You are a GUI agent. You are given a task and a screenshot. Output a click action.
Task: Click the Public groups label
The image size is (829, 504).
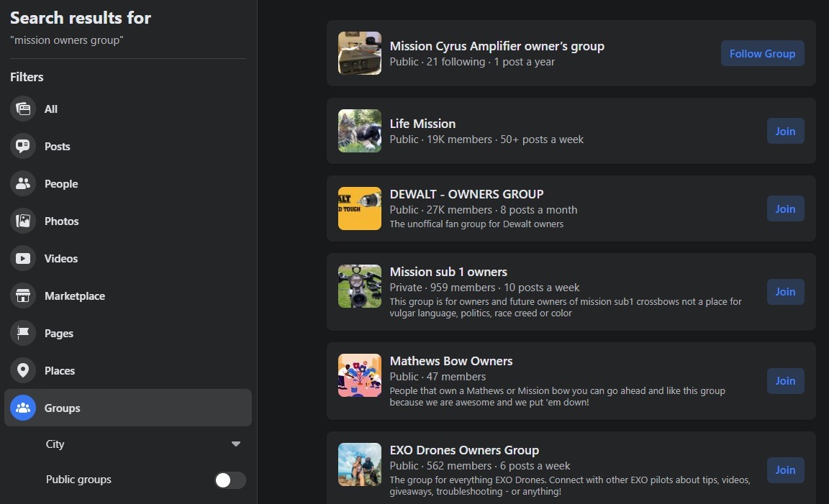point(78,480)
